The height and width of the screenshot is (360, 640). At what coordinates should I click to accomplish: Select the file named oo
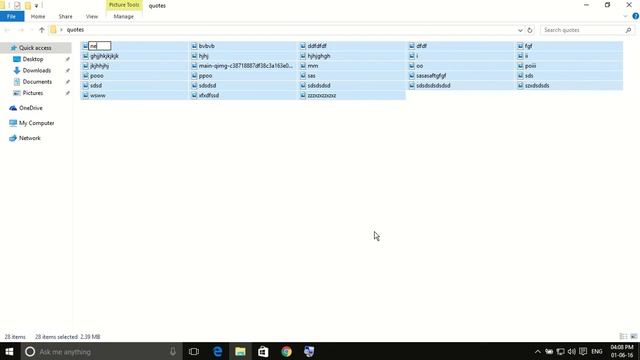point(420,66)
